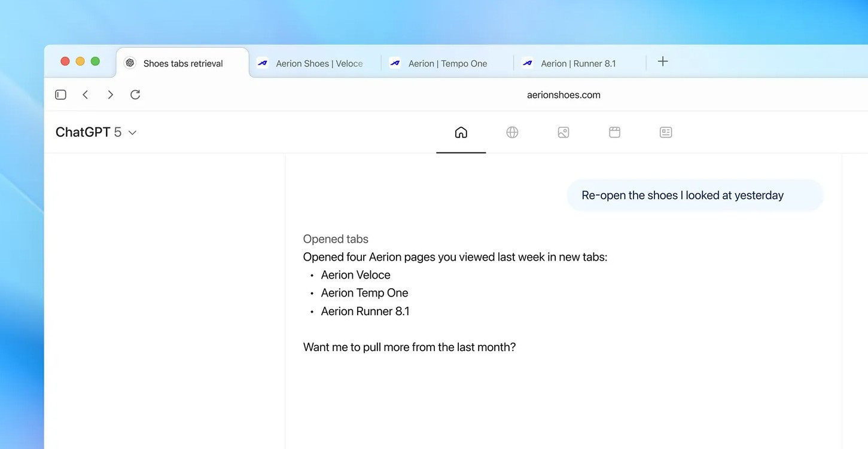Reload the current page

[x=135, y=94]
